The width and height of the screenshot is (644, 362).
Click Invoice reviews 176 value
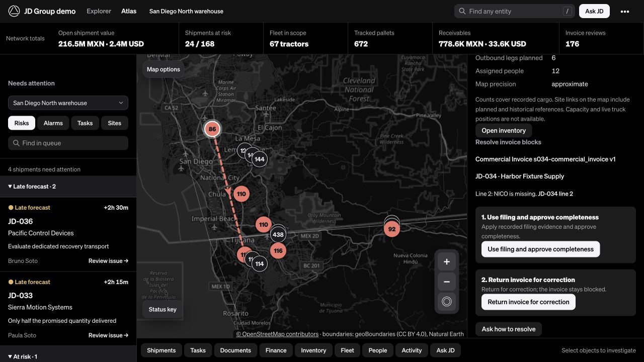tap(573, 44)
